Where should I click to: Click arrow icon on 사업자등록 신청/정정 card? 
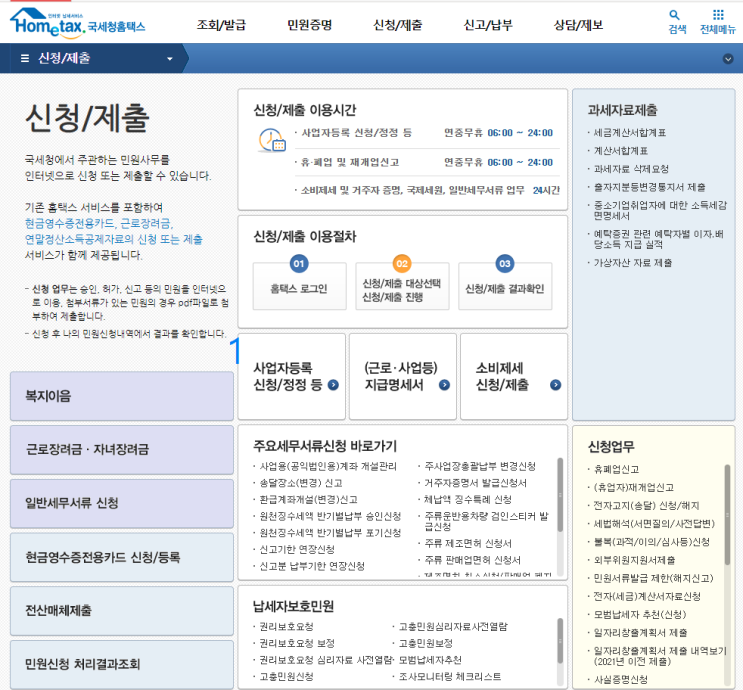[333, 385]
